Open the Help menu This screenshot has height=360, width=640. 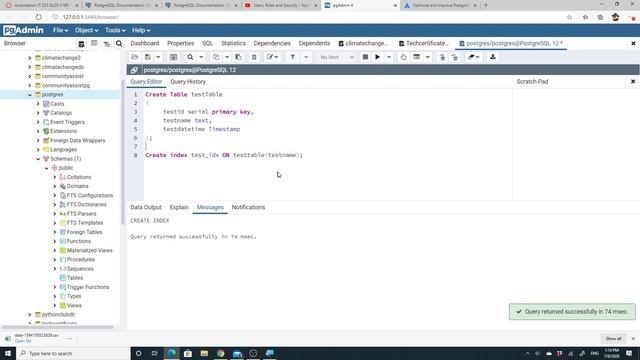click(x=141, y=30)
